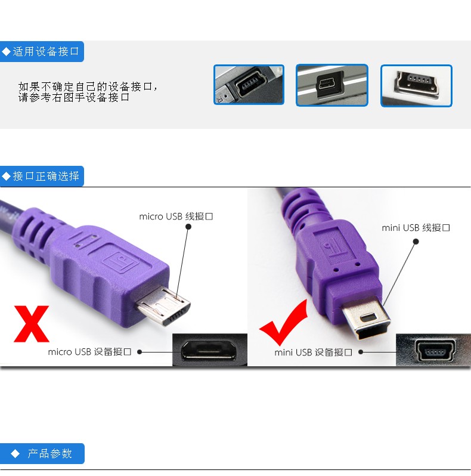Click the diamond icon beside 适用设备接口

6,52
